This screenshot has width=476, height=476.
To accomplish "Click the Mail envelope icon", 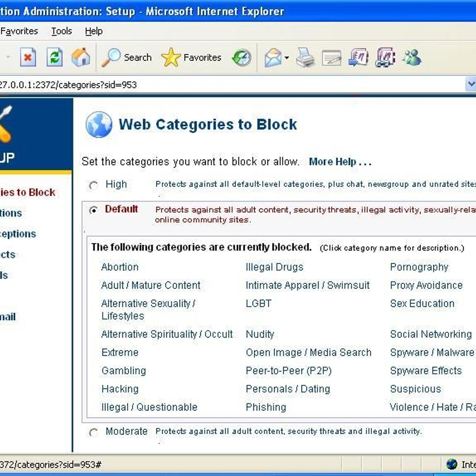I will pyautogui.click(x=273, y=58).
